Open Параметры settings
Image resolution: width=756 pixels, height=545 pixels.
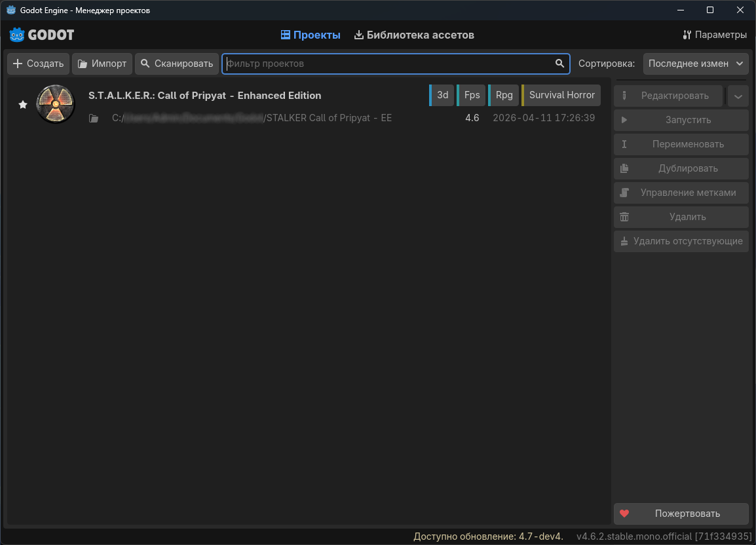tap(715, 35)
